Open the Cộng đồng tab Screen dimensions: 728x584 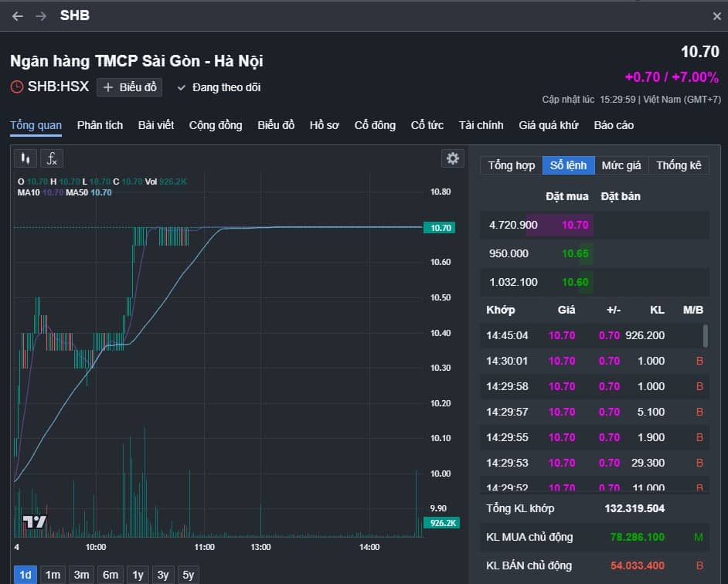216,125
